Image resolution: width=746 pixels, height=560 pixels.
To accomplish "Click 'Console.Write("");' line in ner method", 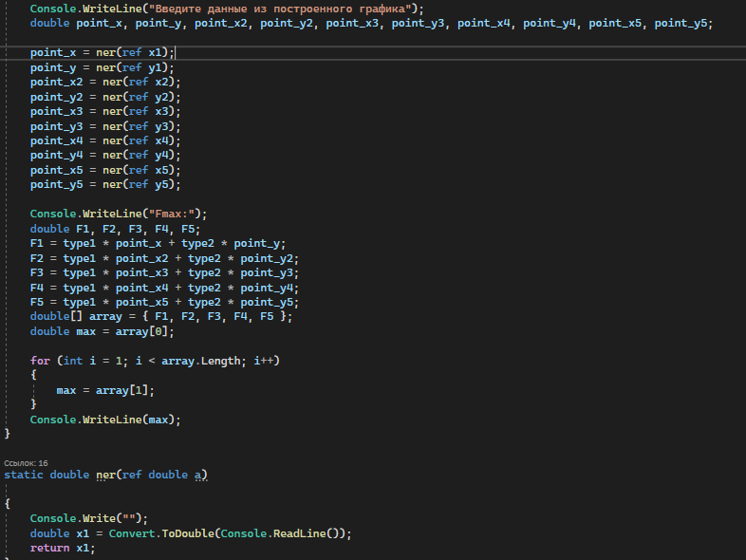I will pos(89,518).
